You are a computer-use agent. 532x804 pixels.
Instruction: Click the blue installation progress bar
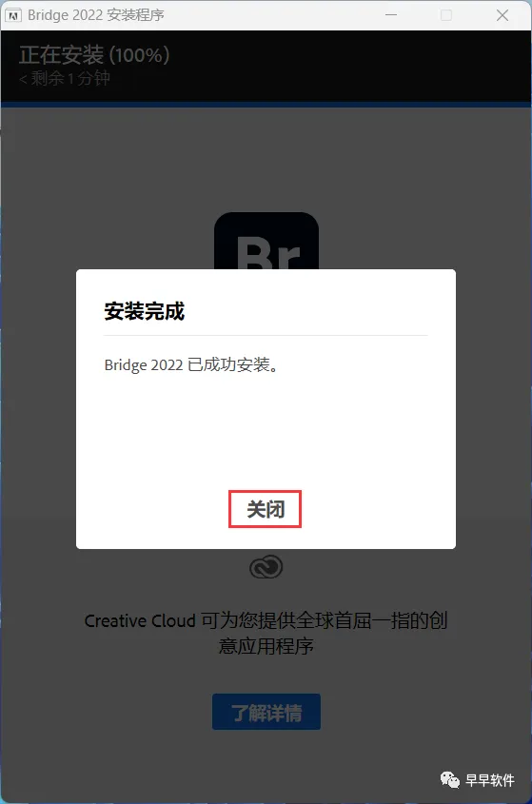point(266,105)
